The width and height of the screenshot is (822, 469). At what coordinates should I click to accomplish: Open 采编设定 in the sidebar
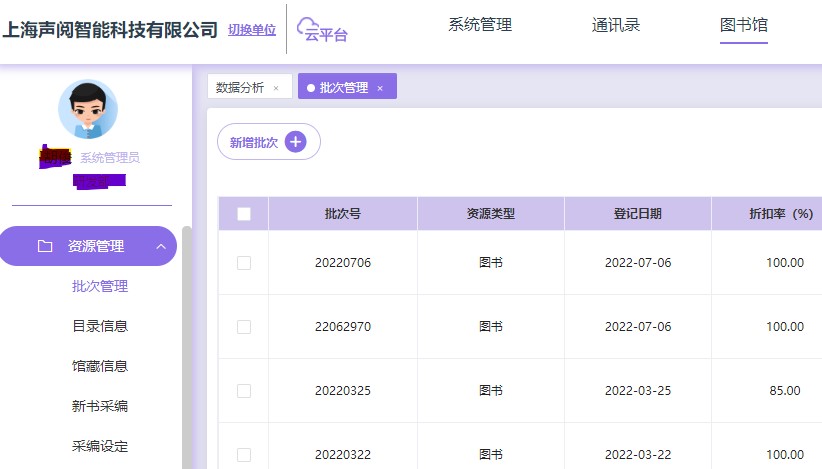click(x=100, y=446)
